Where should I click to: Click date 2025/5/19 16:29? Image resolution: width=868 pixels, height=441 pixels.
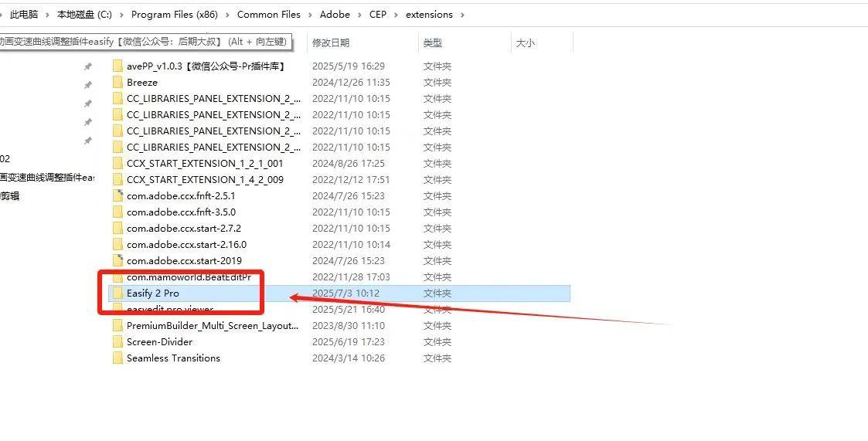pos(348,66)
